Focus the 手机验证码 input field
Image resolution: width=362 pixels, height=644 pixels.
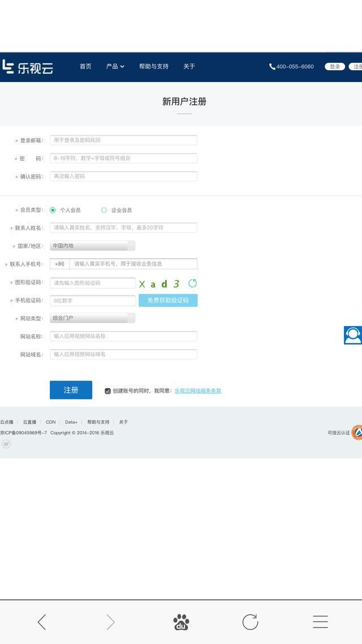coord(93,300)
